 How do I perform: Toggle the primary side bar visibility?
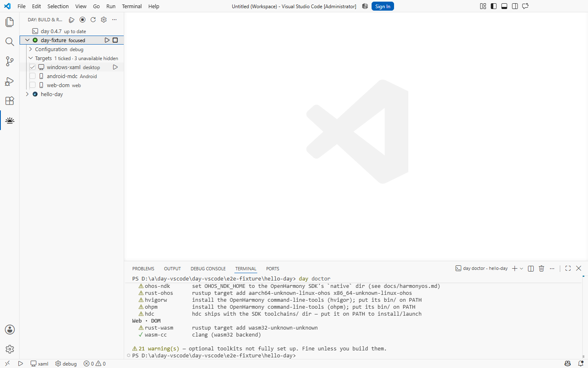[x=494, y=6]
